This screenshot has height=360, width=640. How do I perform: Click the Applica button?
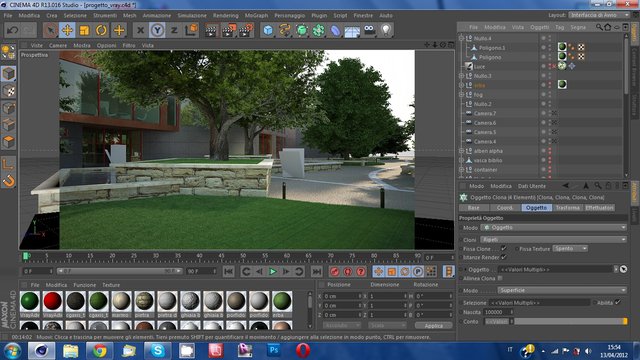[x=433, y=325]
